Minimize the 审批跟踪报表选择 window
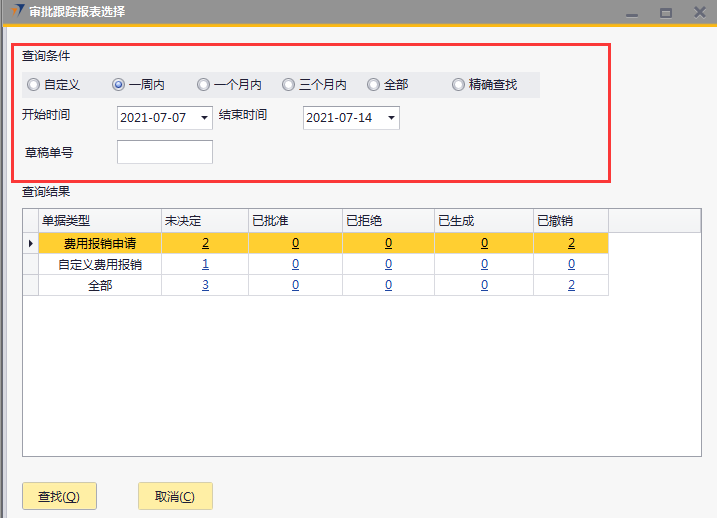Screen dimensions: 717x518 (x=631, y=13)
